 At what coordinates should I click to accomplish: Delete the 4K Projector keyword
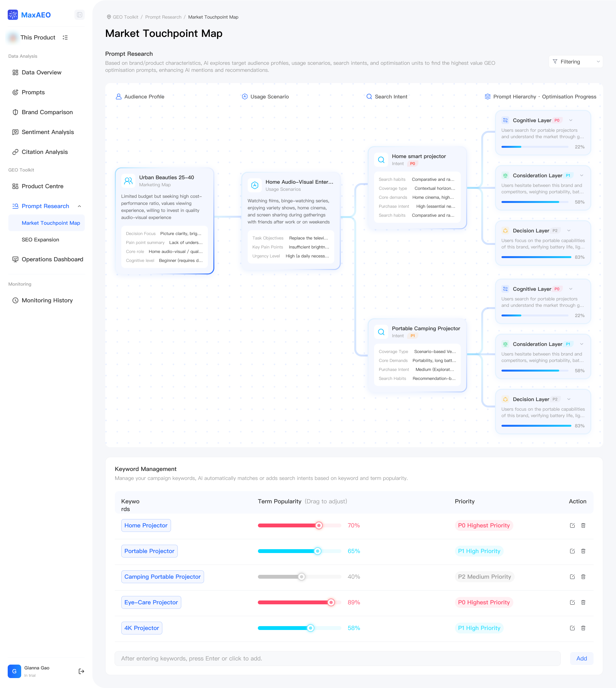click(x=583, y=628)
